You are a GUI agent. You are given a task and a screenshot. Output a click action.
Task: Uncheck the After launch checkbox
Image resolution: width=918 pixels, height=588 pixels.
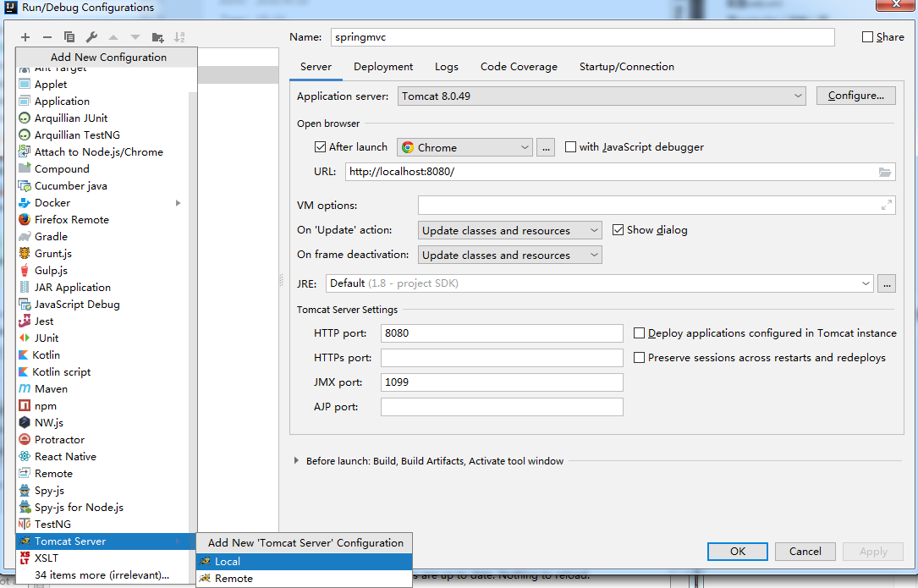click(321, 147)
